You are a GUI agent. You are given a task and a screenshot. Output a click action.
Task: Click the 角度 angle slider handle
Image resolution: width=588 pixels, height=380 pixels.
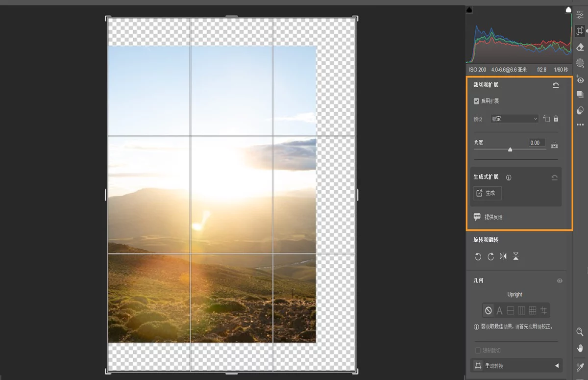point(510,150)
